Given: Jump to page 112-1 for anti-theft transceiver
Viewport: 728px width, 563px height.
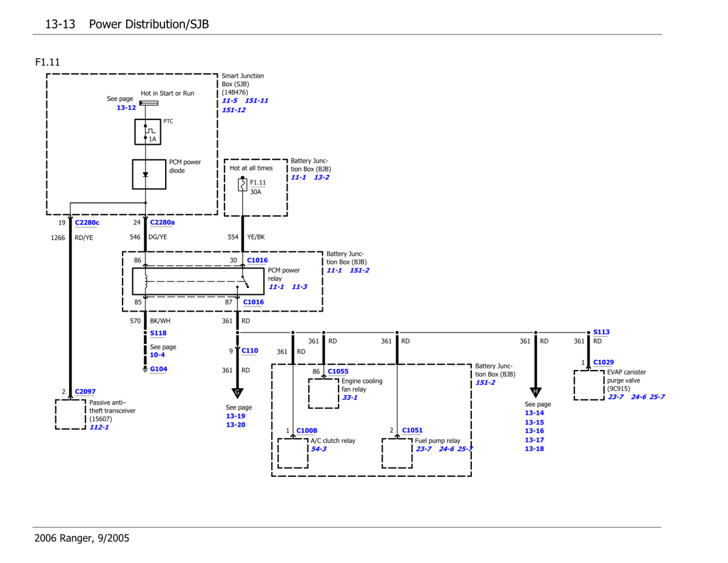Looking at the screenshot, I should click(x=99, y=427).
